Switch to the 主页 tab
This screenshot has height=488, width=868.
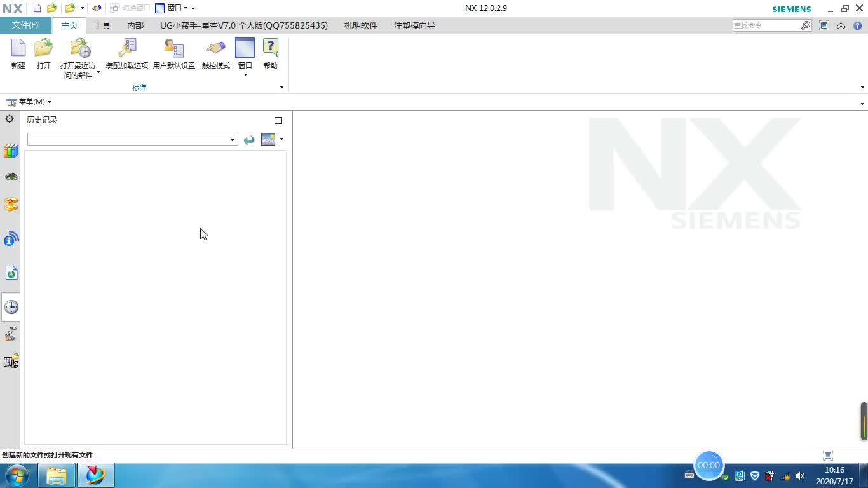pyautogui.click(x=69, y=25)
